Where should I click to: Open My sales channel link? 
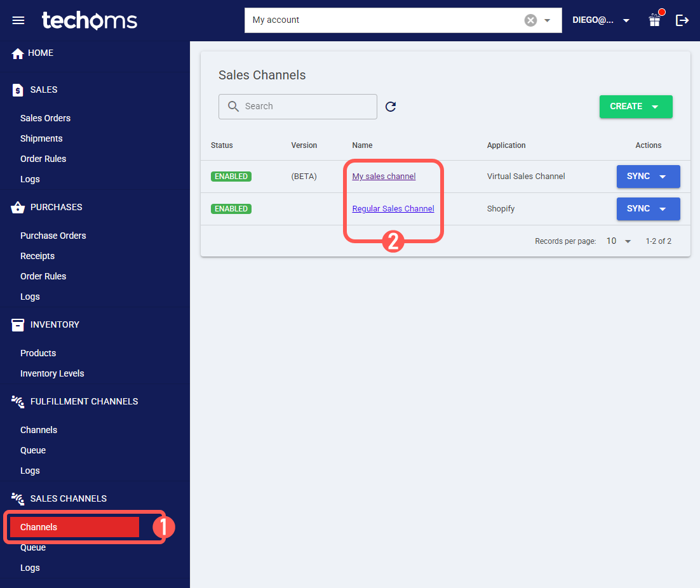[384, 177]
